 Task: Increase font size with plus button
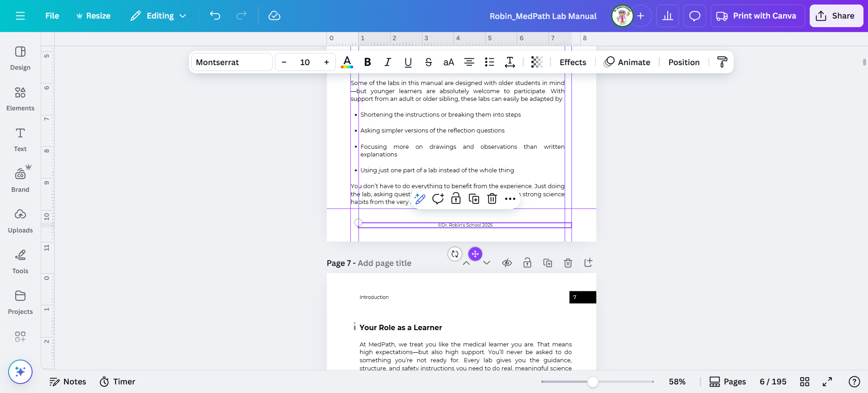(x=326, y=62)
